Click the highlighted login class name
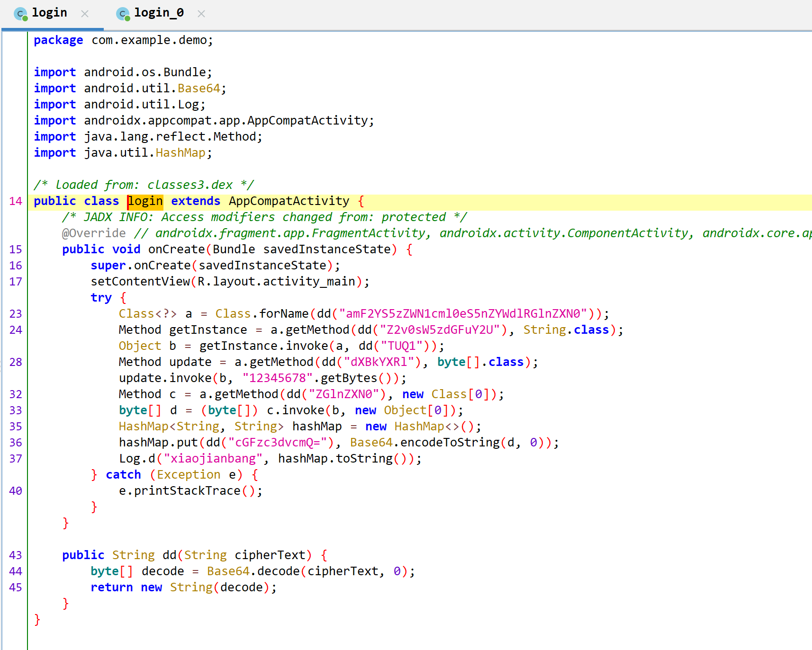 [x=145, y=201]
